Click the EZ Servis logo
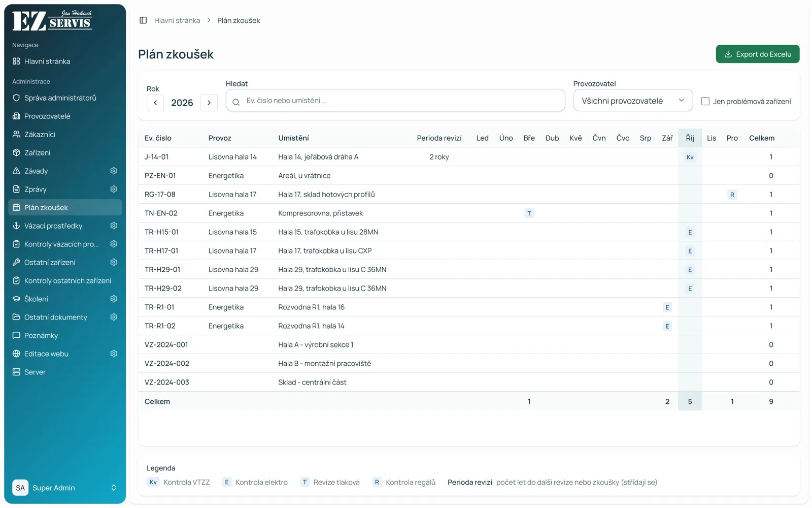Image resolution: width=812 pixels, height=508 pixels. click(x=52, y=21)
